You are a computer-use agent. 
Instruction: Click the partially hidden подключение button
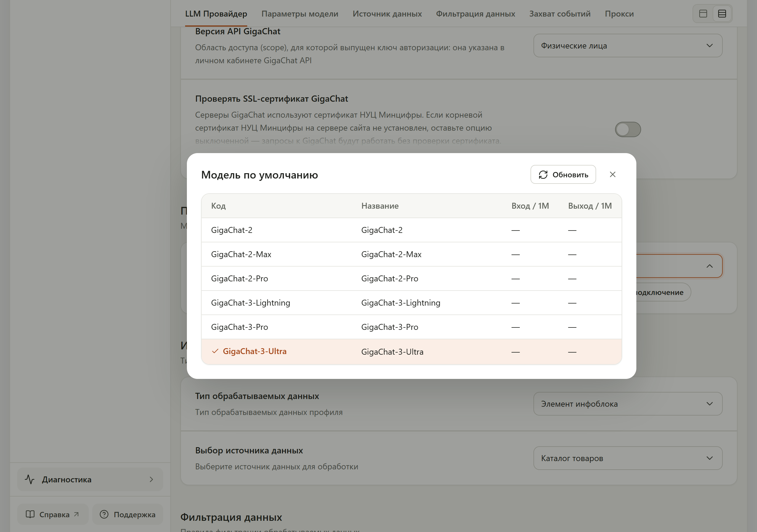click(663, 292)
